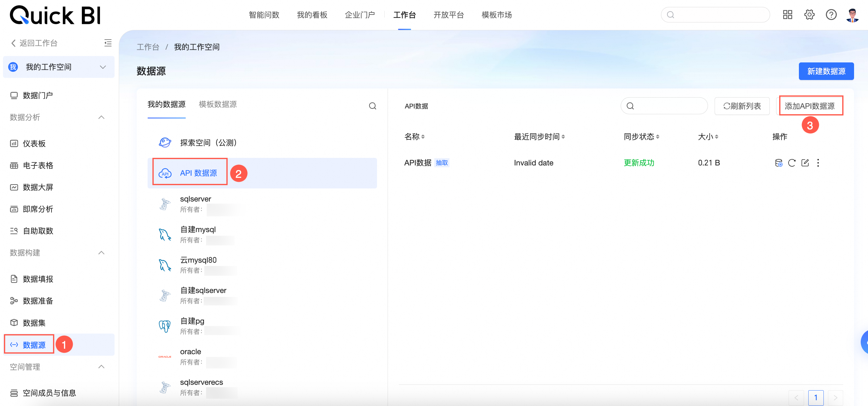Click the search icon in data source list
The height and width of the screenshot is (406, 868).
(x=372, y=106)
